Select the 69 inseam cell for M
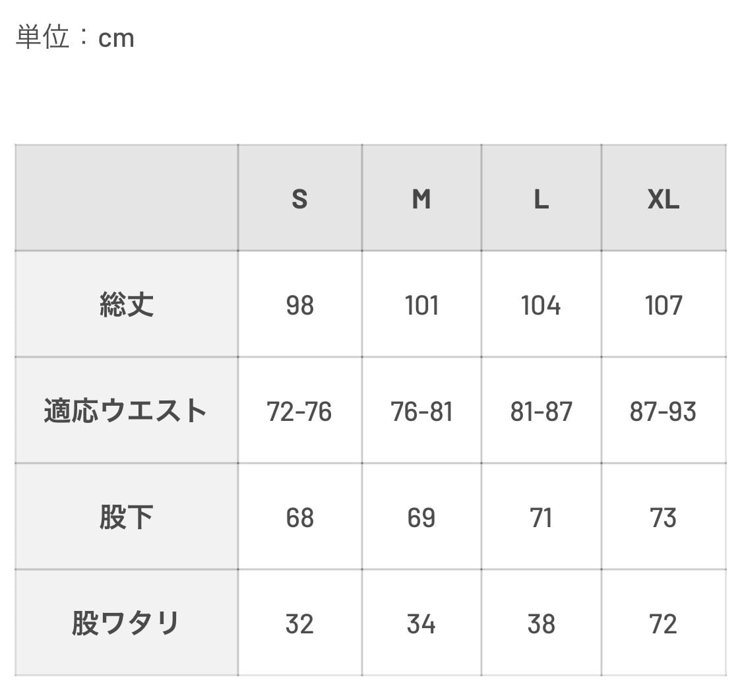This screenshot has width=740, height=700. tap(421, 518)
